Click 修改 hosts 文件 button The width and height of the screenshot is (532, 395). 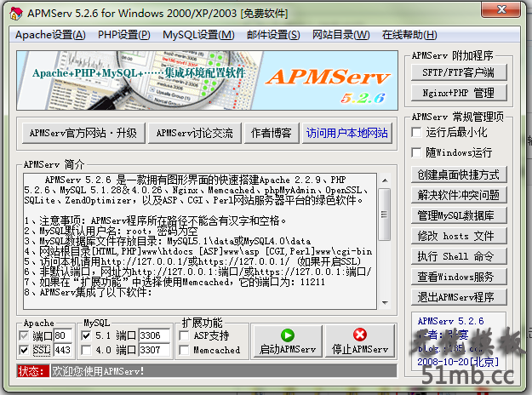(x=459, y=236)
